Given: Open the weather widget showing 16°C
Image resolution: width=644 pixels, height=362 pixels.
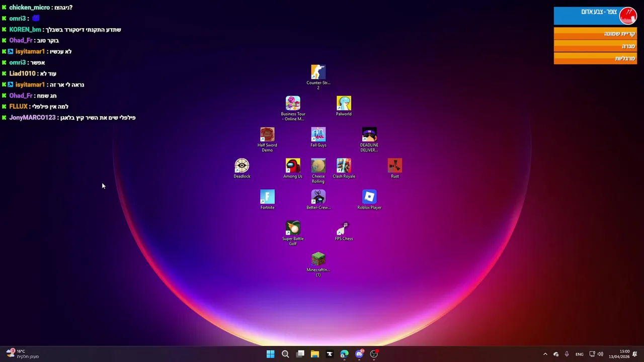Looking at the screenshot, I should [22, 354].
